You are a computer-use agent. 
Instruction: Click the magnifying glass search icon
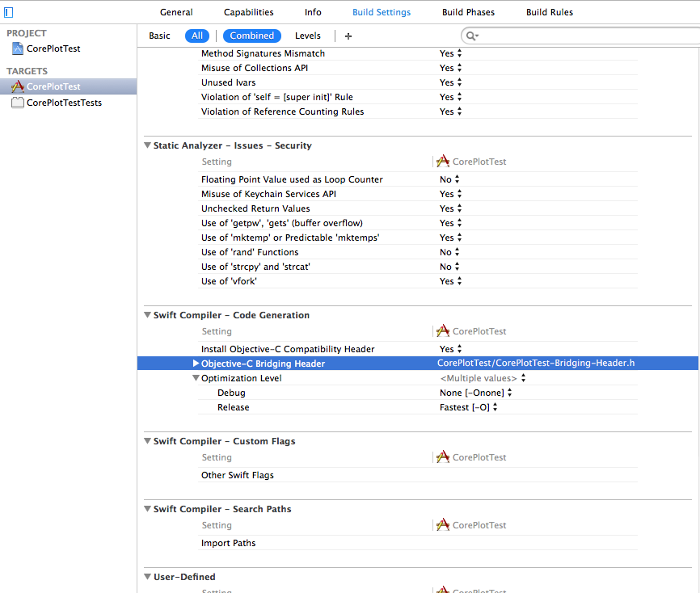pos(471,36)
